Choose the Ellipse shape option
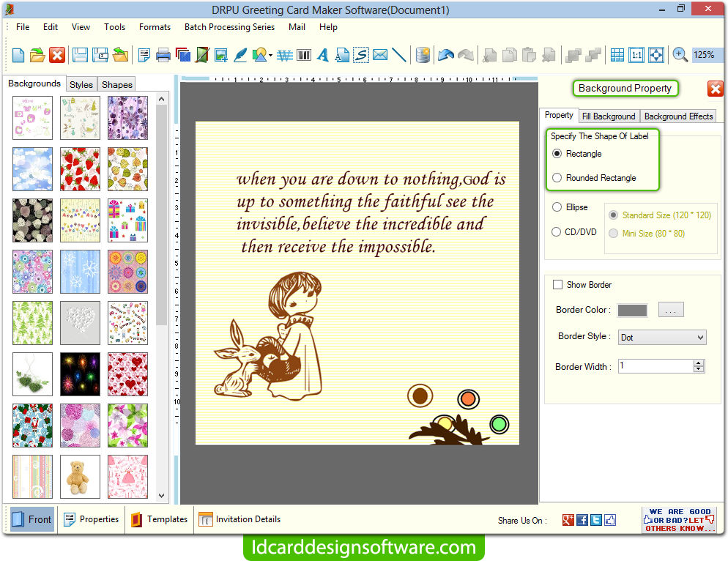Screen dimensions: 728x561 click(557, 207)
